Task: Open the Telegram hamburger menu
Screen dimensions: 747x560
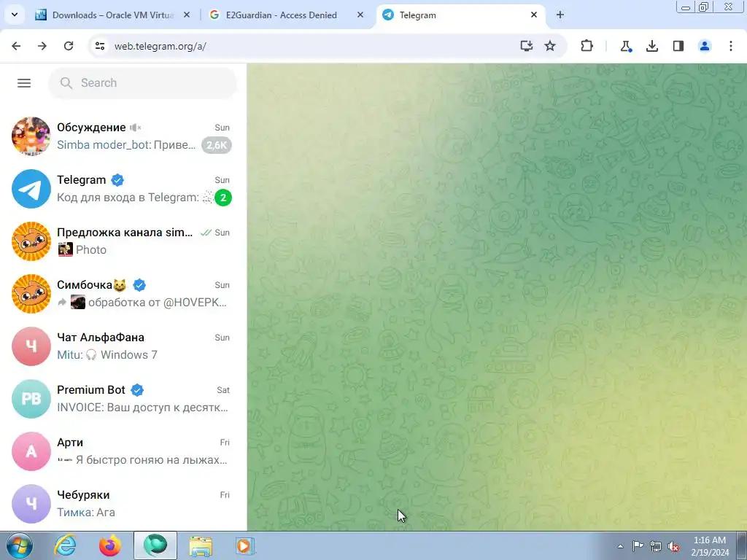Action: coord(24,83)
